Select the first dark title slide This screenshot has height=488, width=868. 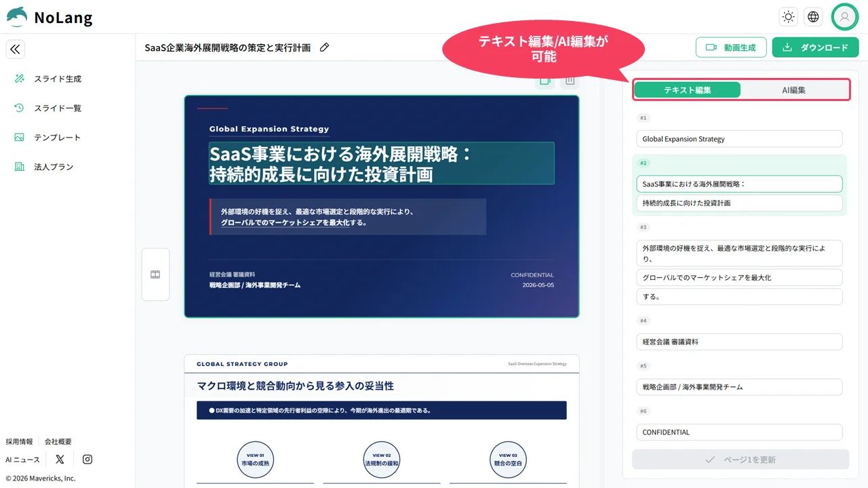[382, 206]
